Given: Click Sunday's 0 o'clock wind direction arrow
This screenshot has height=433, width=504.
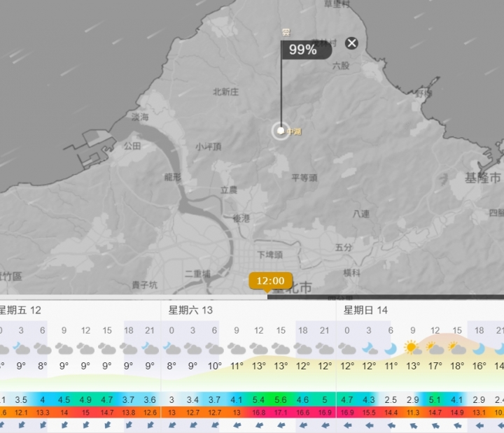Looking at the screenshot, I should tap(347, 425).
